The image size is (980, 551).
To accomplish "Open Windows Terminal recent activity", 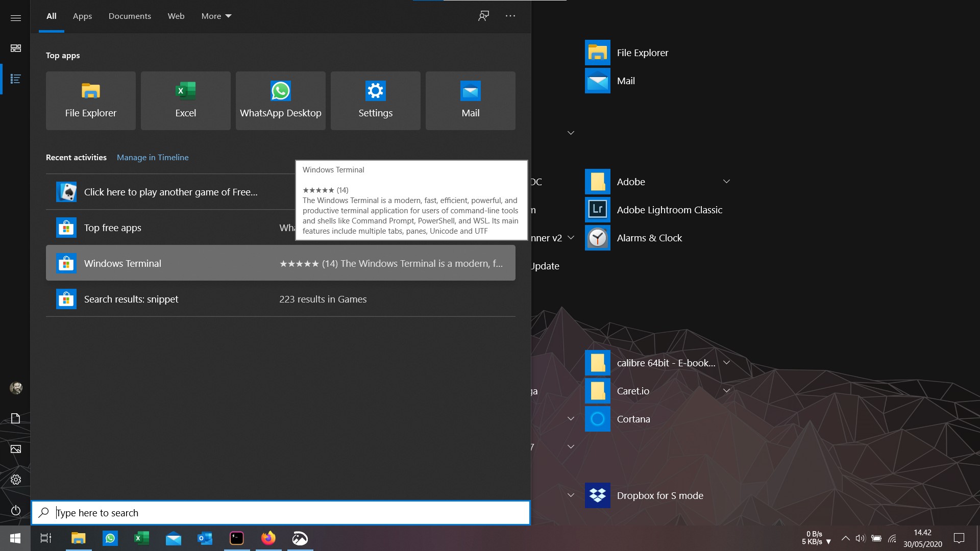I will tap(281, 263).
